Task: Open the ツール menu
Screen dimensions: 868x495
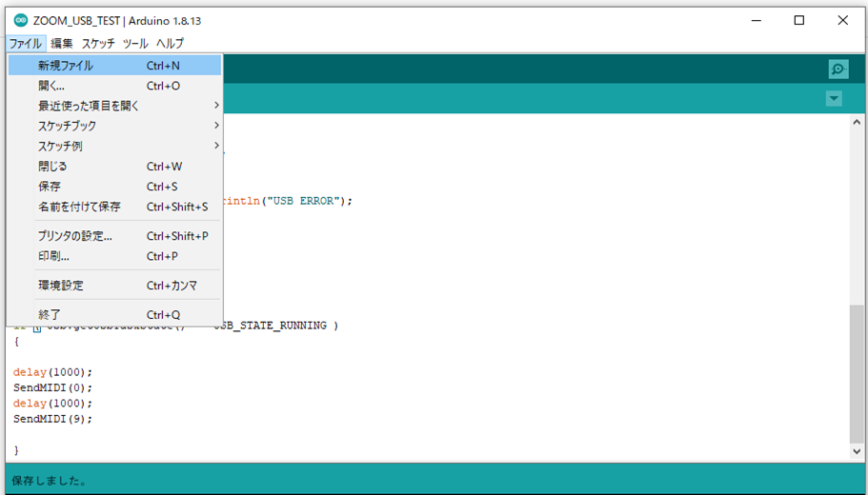Action: [135, 44]
